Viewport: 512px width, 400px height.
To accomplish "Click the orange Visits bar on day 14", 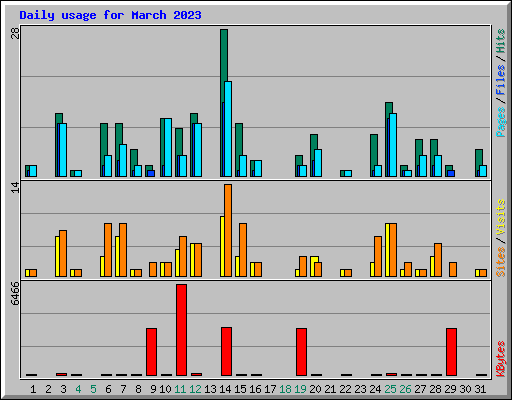I will pyautogui.click(x=228, y=230).
